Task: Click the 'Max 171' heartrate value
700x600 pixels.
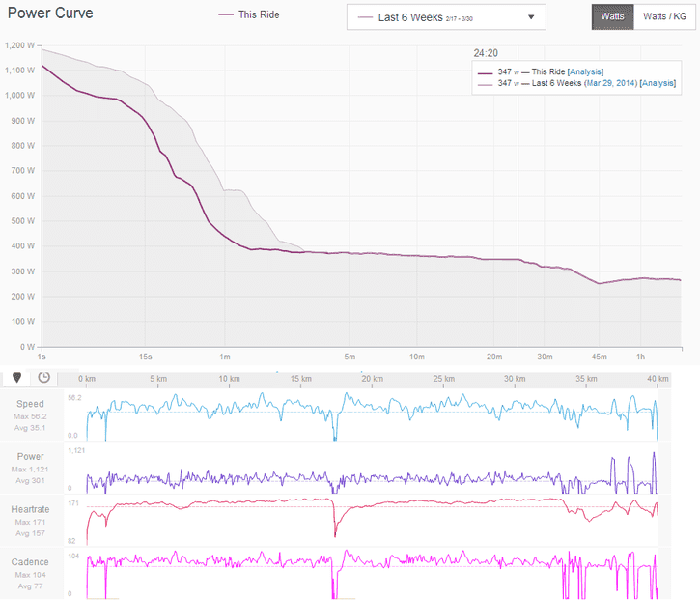Action: (30, 522)
